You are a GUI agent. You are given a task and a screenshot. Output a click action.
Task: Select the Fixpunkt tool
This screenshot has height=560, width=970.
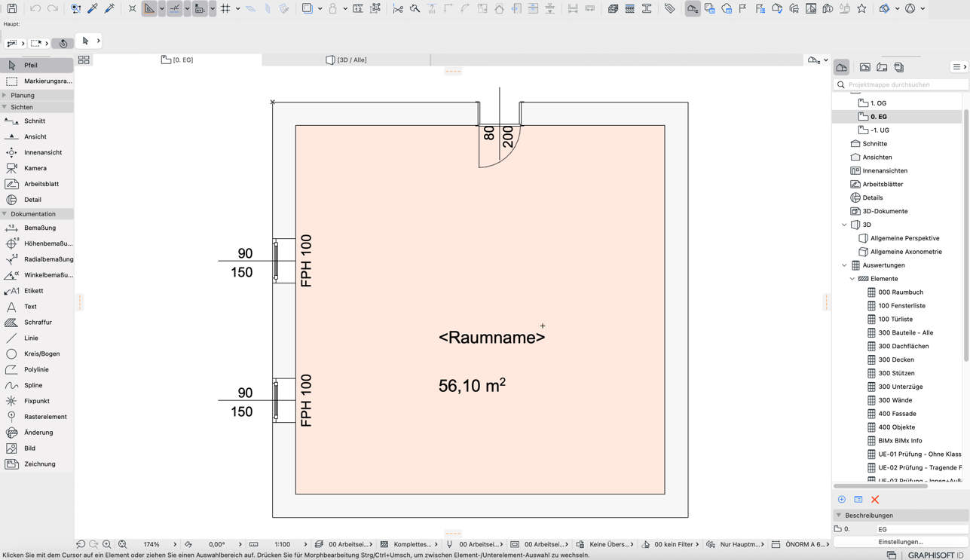(37, 401)
